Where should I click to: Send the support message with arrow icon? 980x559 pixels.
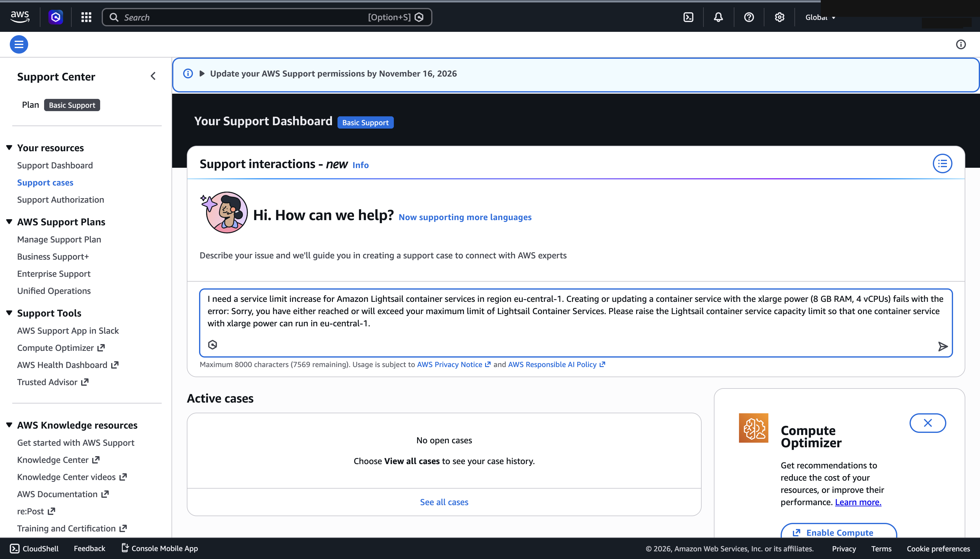942,346
